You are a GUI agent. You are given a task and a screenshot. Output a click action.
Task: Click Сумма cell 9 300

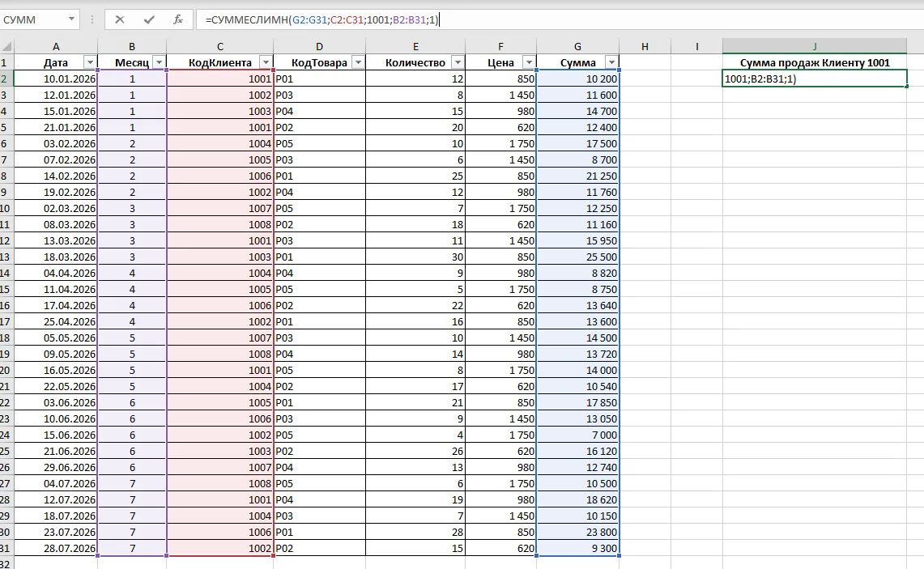(x=577, y=549)
